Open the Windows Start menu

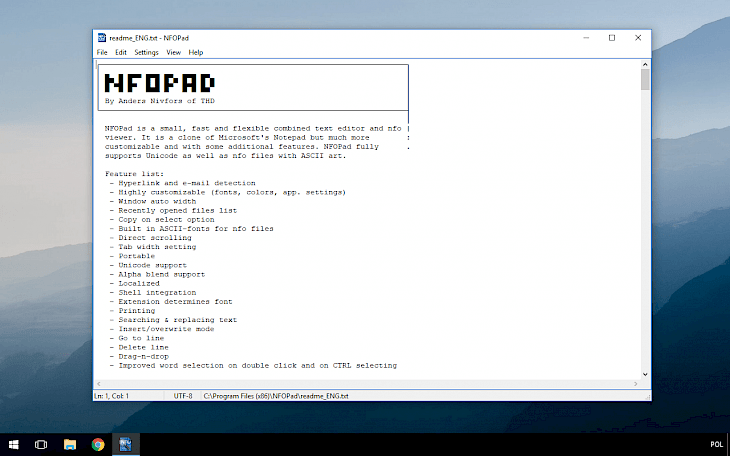(14, 444)
